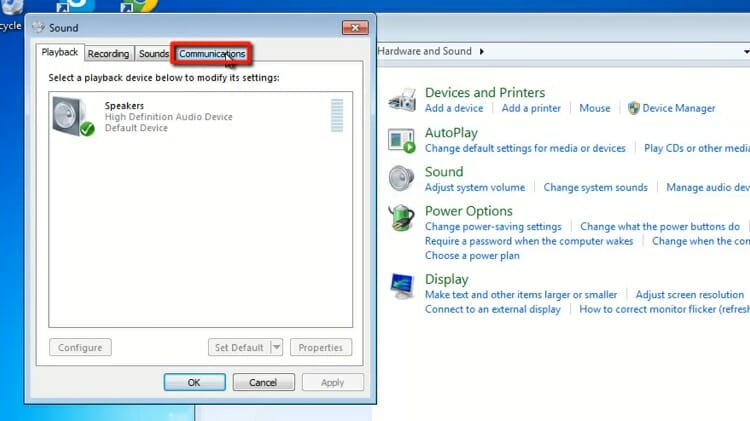Click Manage audio devices link
750x421 pixels.
click(708, 188)
